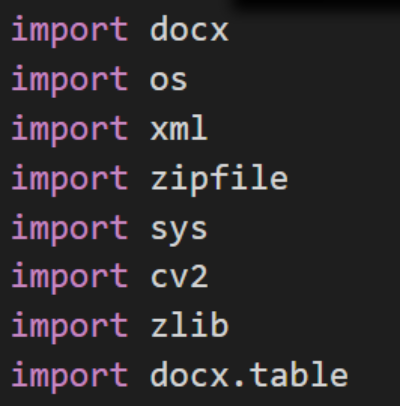Screen dimensions: 400x406
Task: Click import keyword before xml
Action: pos(70,130)
